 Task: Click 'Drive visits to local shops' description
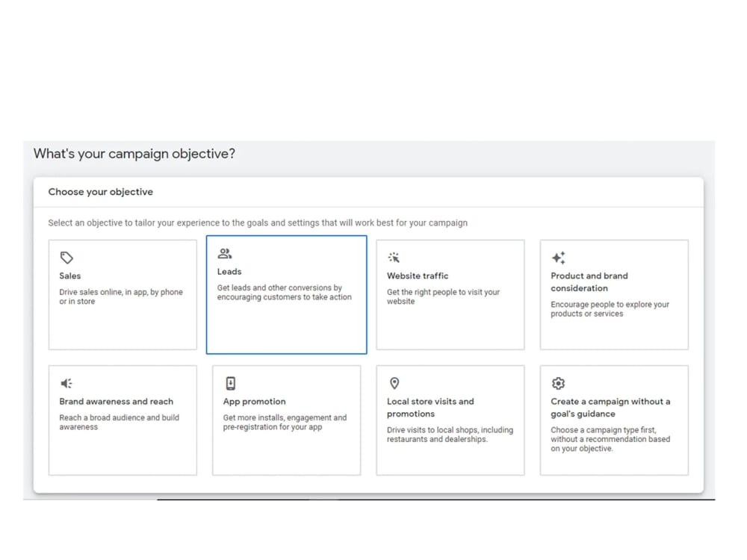click(450, 435)
